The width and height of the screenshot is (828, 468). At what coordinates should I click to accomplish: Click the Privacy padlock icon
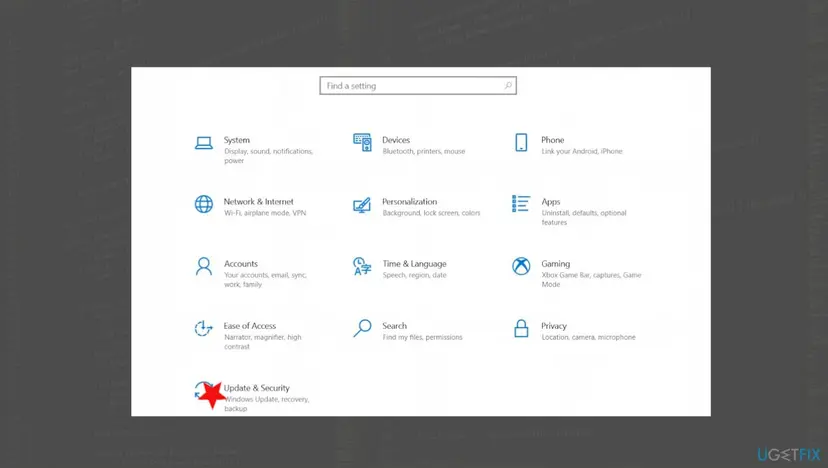(521, 328)
